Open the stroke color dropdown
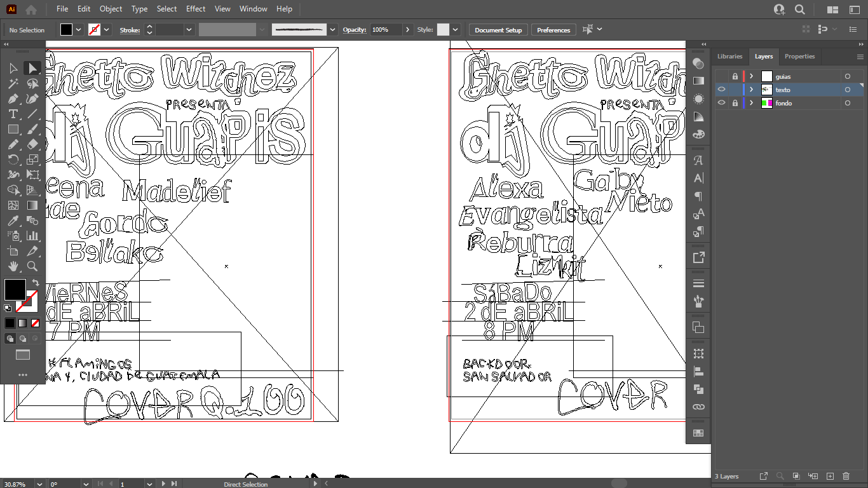 [107, 30]
